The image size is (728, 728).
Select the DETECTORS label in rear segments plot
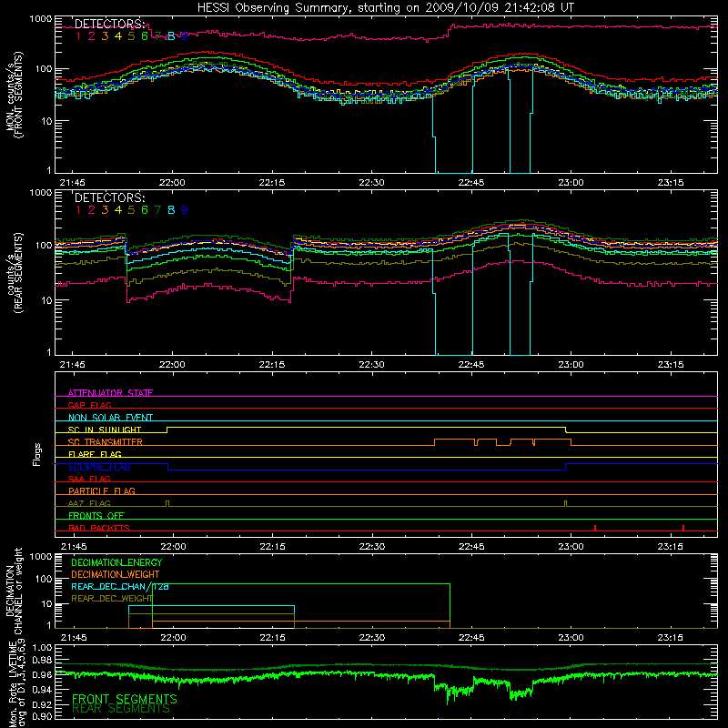click(x=110, y=197)
